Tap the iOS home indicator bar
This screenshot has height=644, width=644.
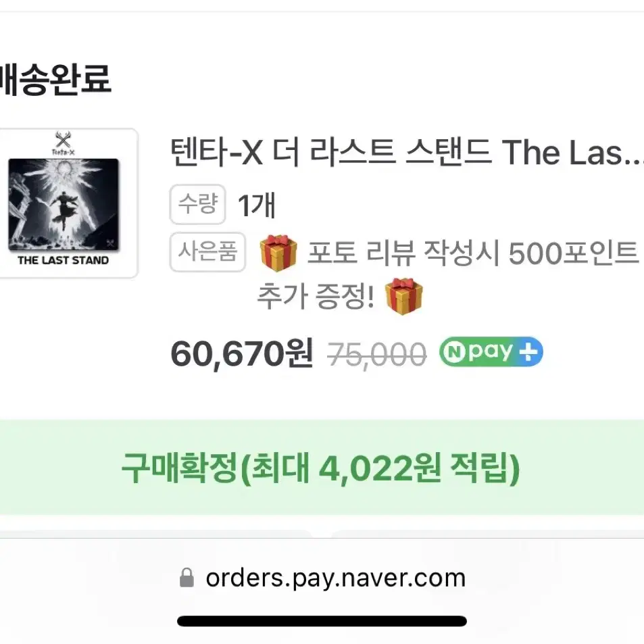click(x=322, y=621)
